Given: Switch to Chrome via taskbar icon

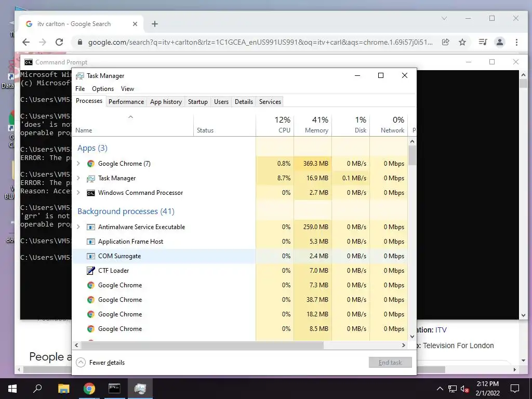Looking at the screenshot, I should click(x=89, y=389).
